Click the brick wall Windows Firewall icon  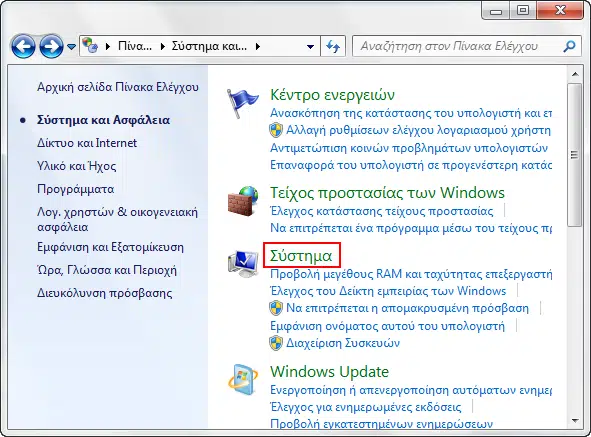click(243, 201)
